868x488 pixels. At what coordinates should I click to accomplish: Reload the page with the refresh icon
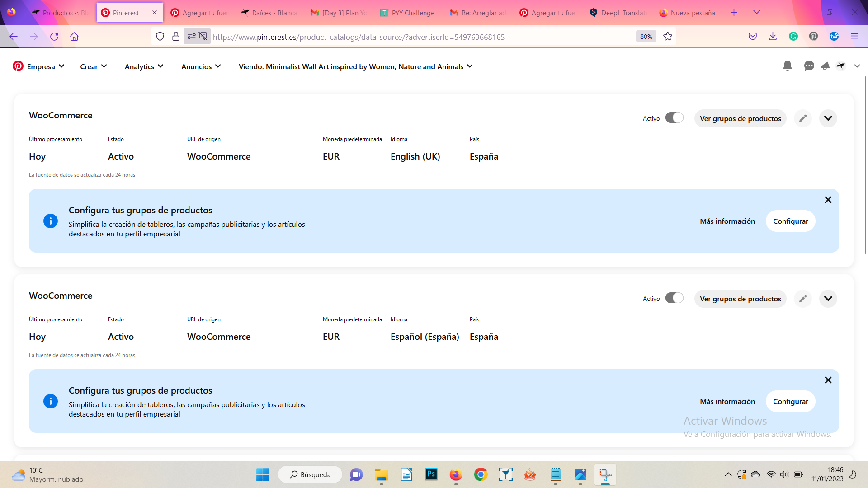point(54,37)
